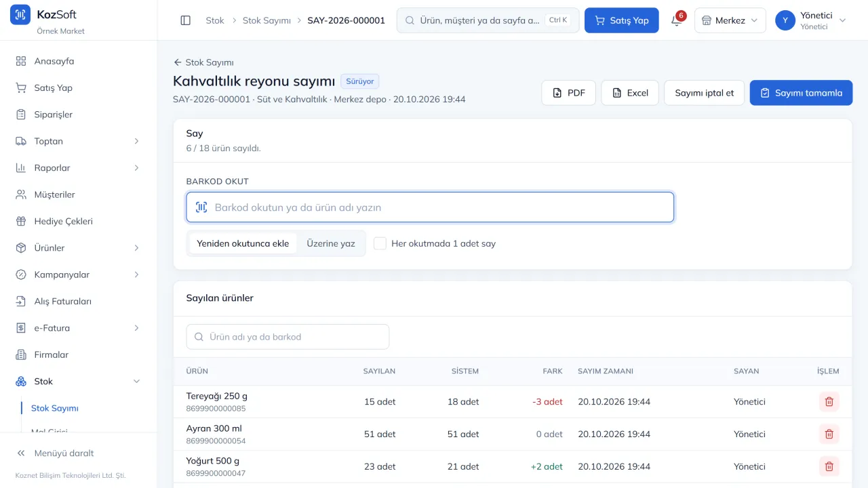Click the Hediye Çekleri gift icon

(21, 221)
